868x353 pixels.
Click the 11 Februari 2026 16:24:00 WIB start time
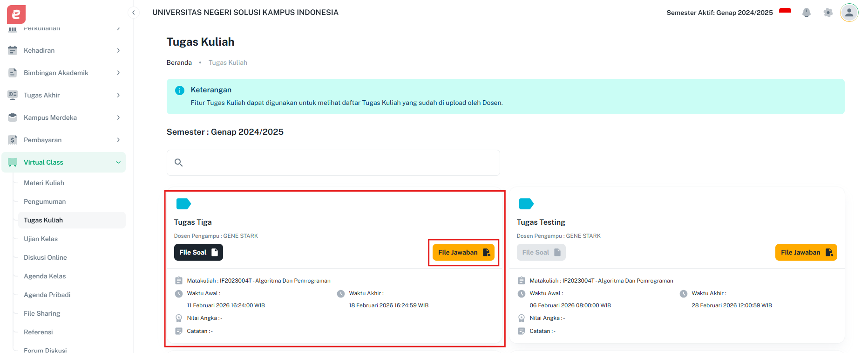coord(226,305)
